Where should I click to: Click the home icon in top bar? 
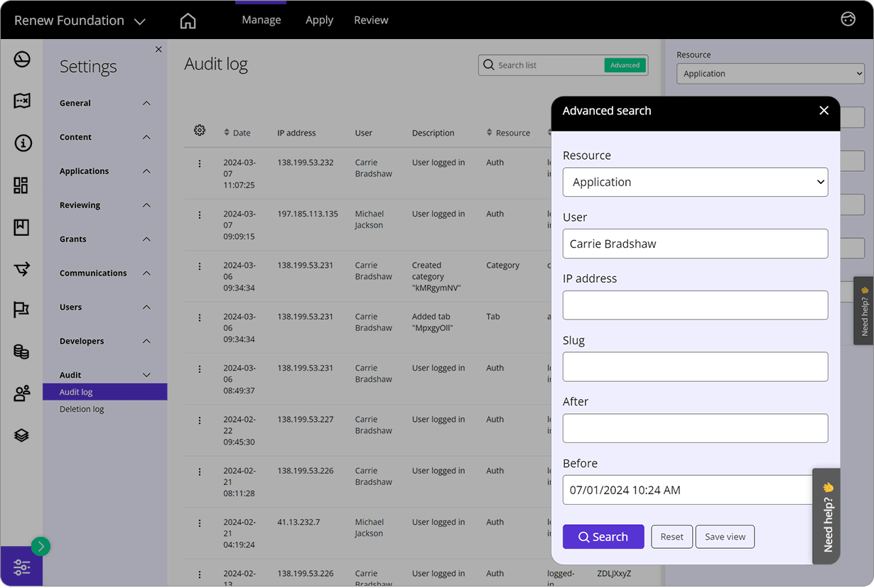click(188, 21)
